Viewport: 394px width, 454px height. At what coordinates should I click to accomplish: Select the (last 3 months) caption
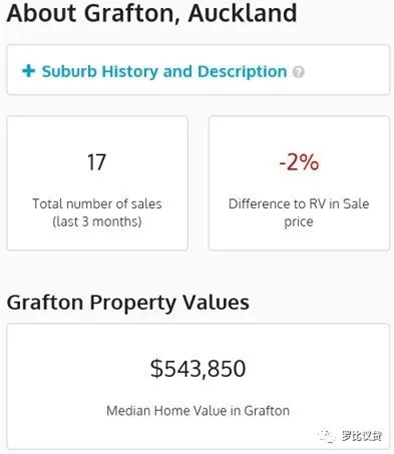[x=97, y=222]
